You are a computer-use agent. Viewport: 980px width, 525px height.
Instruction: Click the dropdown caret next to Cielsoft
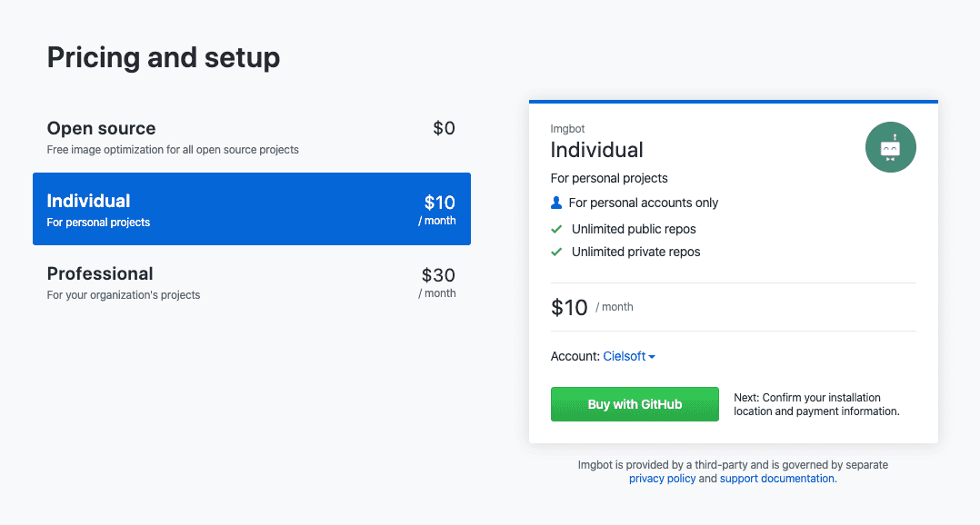click(652, 357)
